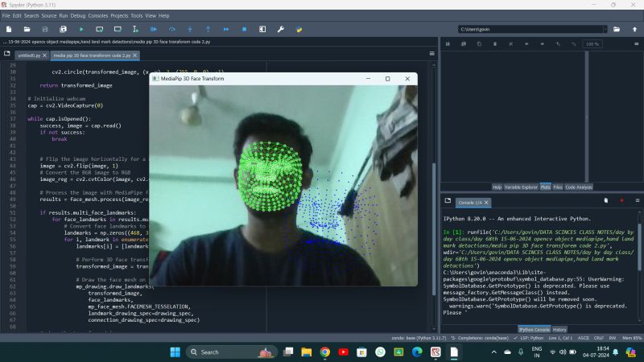Open the PYTHONPATH manager python icon

coord(299,29)
